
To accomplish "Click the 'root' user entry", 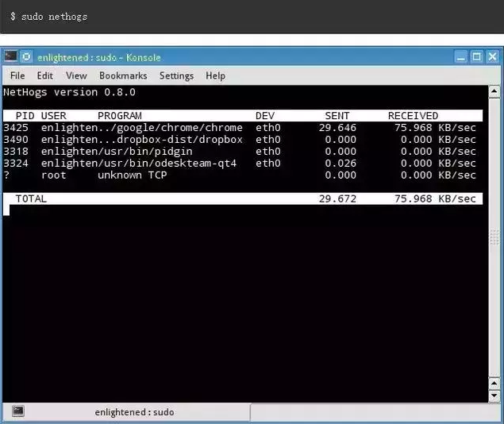I will click(x=53, y=175).
